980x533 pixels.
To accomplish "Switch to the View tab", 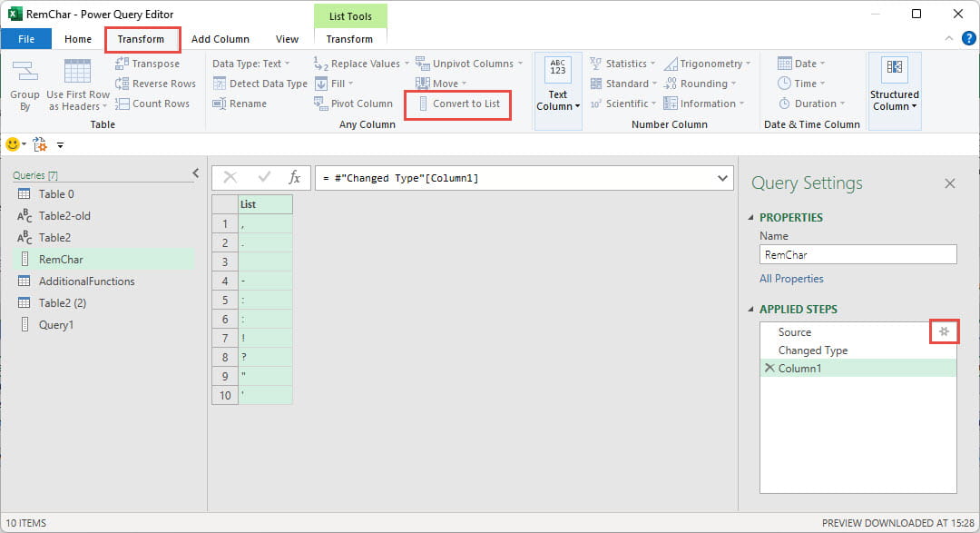I will (x=287, y=39).
